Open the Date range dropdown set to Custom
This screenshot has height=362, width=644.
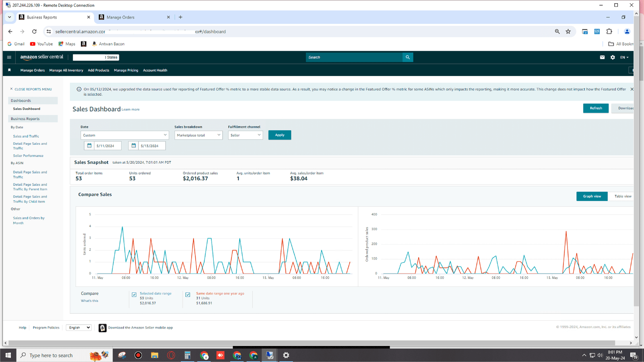(124, 135)
